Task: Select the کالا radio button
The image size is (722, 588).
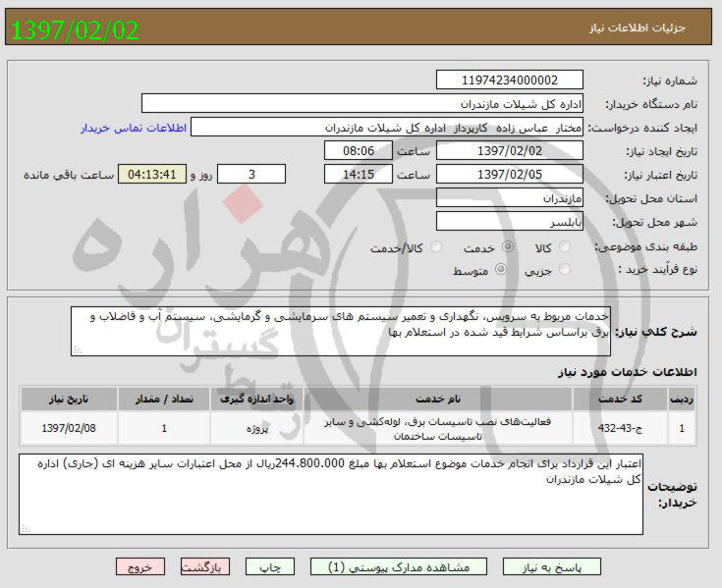Action: click(565, 247)
